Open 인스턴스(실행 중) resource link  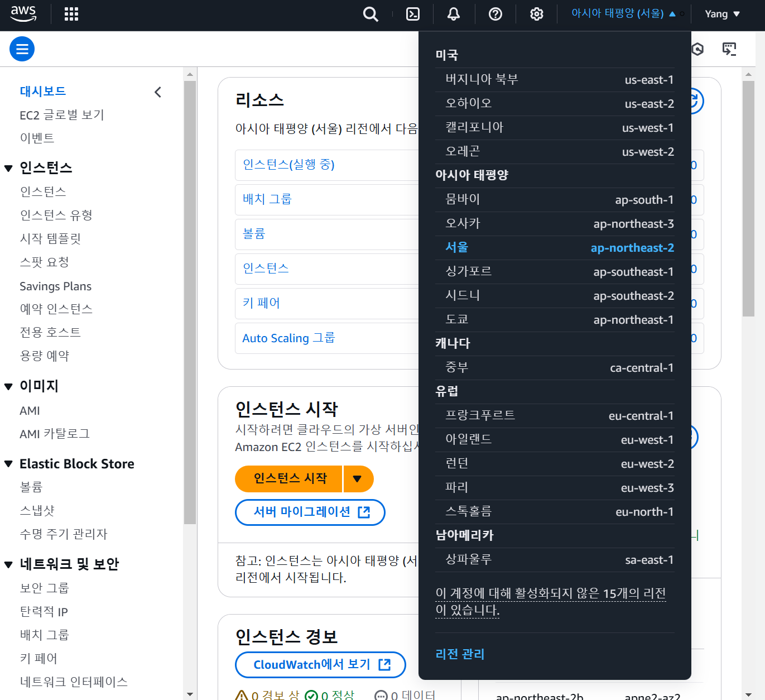click(288, 165)
